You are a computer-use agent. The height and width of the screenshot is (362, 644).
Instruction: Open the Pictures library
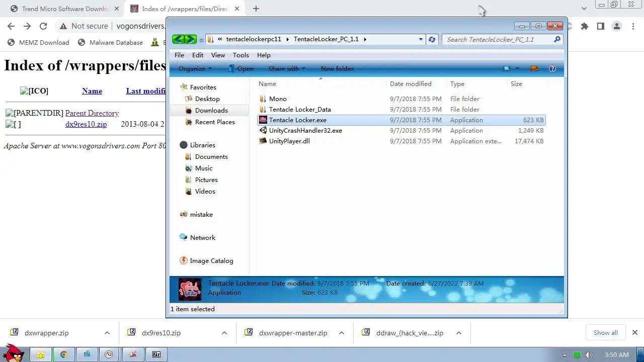206,179
